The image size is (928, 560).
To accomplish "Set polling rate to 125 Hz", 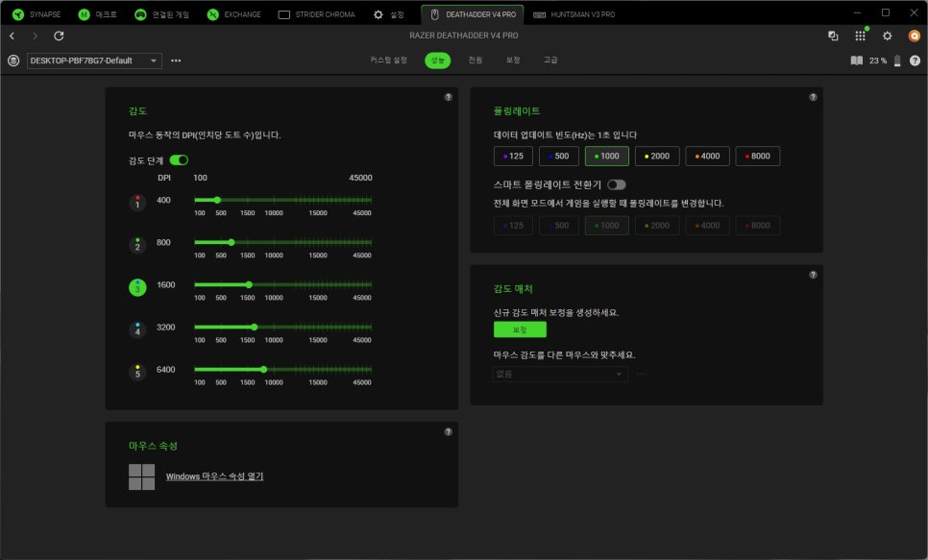I will click(513, 157).
